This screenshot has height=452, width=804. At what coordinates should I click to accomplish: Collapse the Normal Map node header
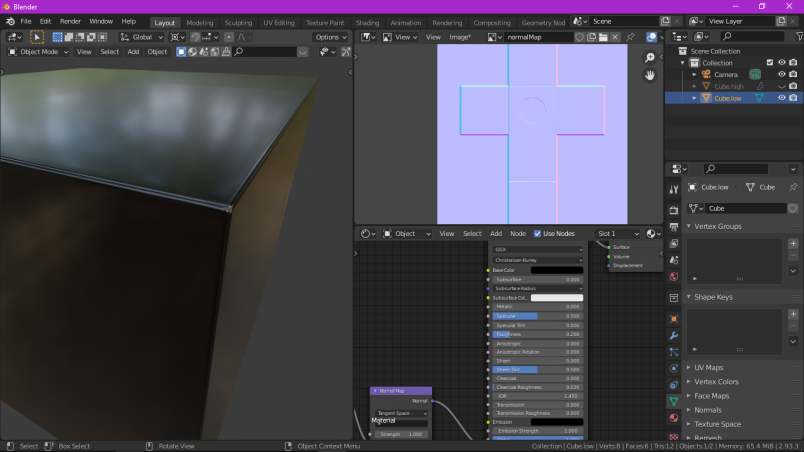point(375,391)
